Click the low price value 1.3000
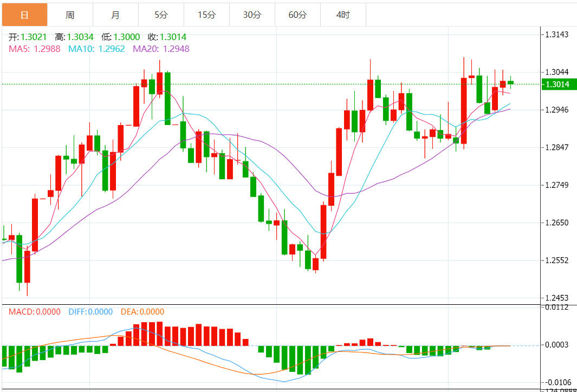Screen dimensions: 577x392 [x=127, y=37]
